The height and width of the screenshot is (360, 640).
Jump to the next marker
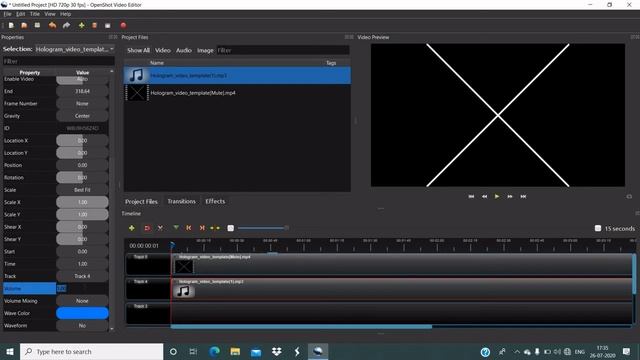[x=202, y=228]
